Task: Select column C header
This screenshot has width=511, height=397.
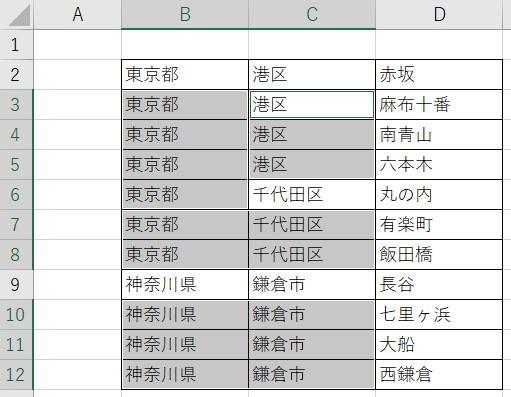Action: point(312,14)
